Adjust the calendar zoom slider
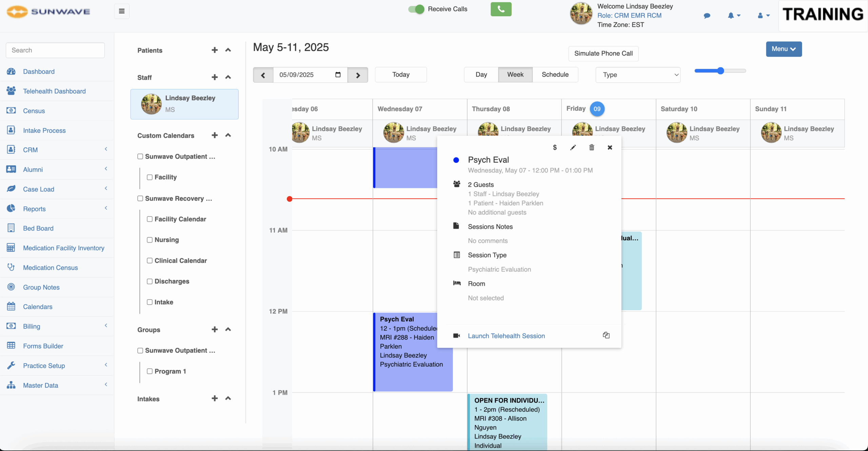Viewport: 868px width, 451px height. point(720,71)
